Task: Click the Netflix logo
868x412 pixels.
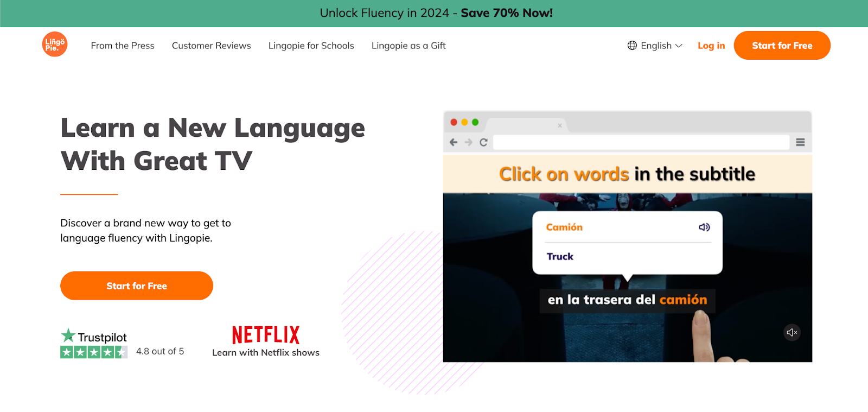Action: point(266,335)
